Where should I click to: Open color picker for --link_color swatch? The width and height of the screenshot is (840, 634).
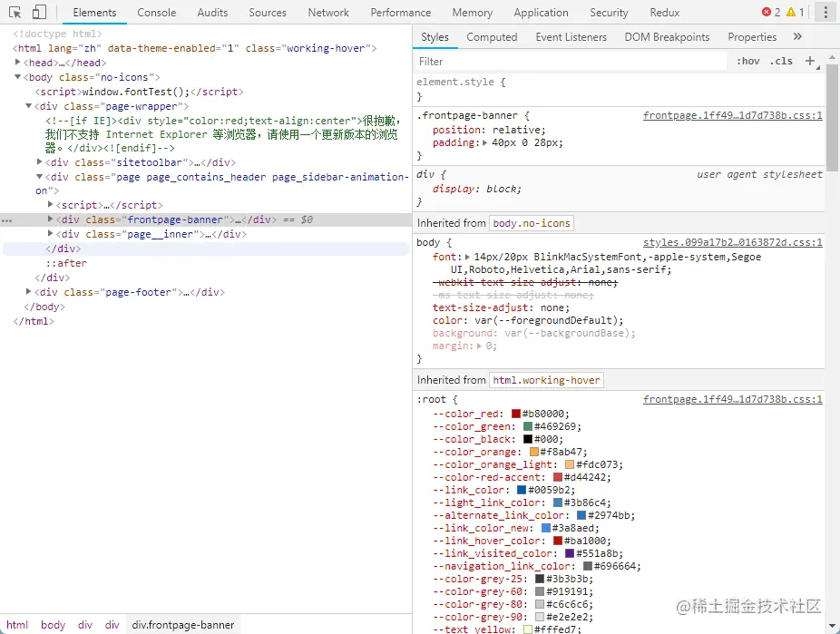click(x=522, y=490)
